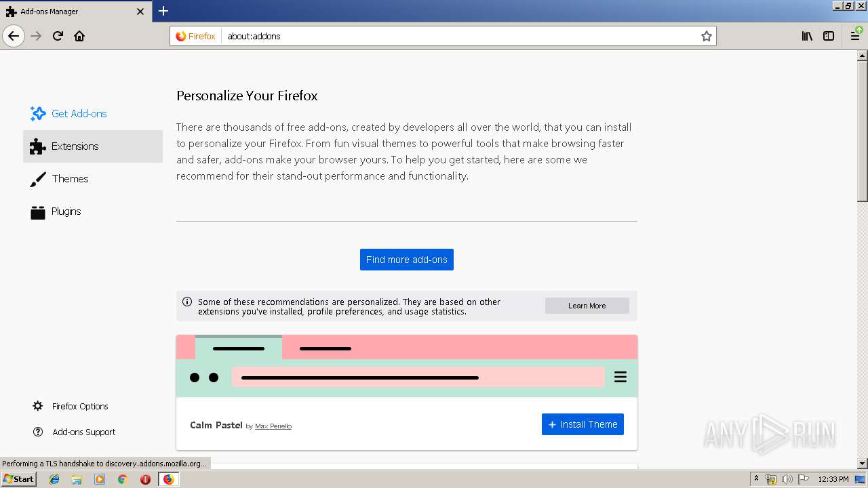Toggle the sidebar view icon
This screenshot has width=868, height=488.
tap(829, 36)
